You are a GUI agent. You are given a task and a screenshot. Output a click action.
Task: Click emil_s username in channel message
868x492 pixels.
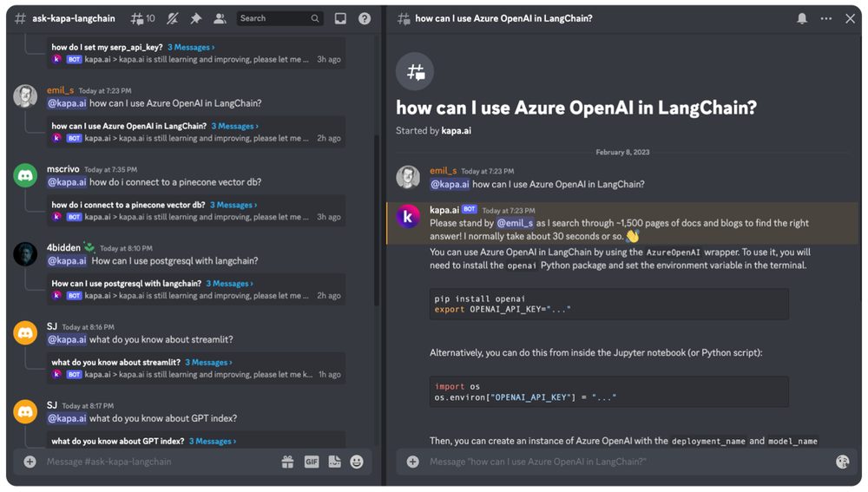(61, 90)
